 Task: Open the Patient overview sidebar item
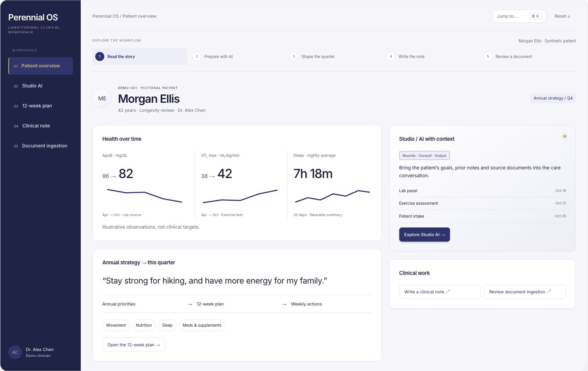pos(41,66)
